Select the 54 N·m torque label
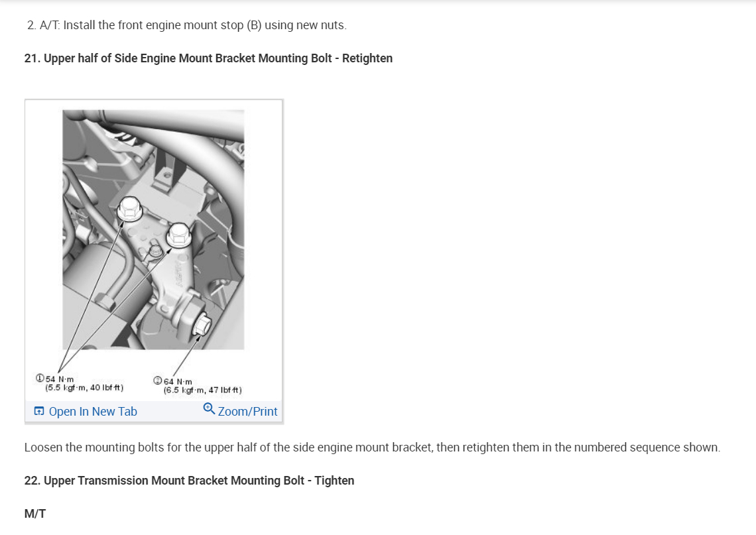Image resolution: width=756 pixels, height=535 pixels. pyautogui.click(x=59, y=379)
